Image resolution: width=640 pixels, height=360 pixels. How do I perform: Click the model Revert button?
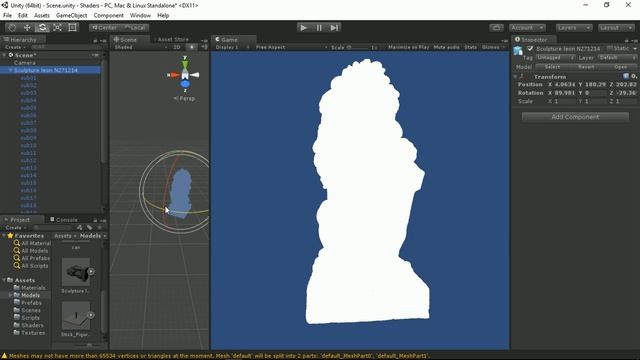tap(586, 67)
